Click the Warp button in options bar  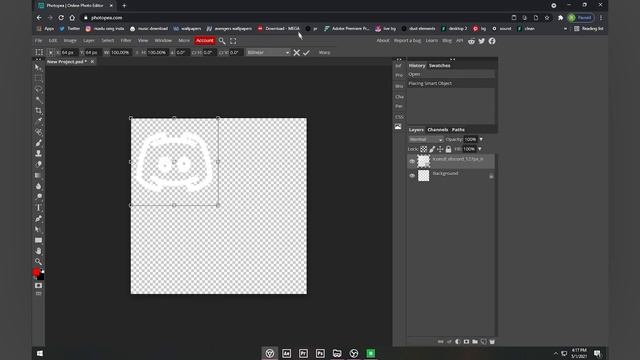click(324, 53)
